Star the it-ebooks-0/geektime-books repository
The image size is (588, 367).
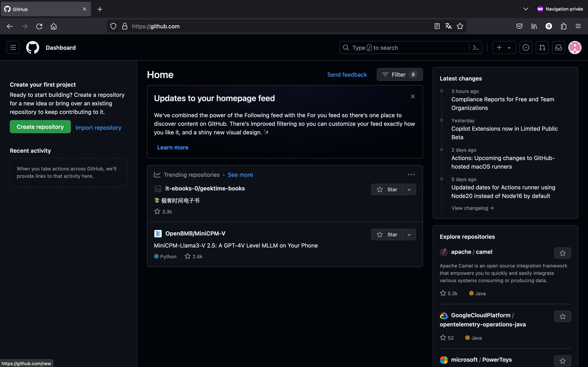point(387,190)
